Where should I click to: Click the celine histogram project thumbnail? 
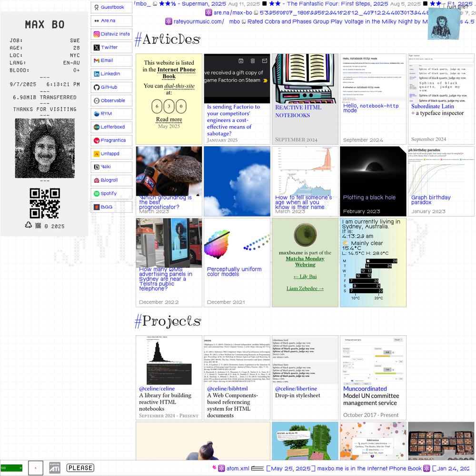pos(169,360)
